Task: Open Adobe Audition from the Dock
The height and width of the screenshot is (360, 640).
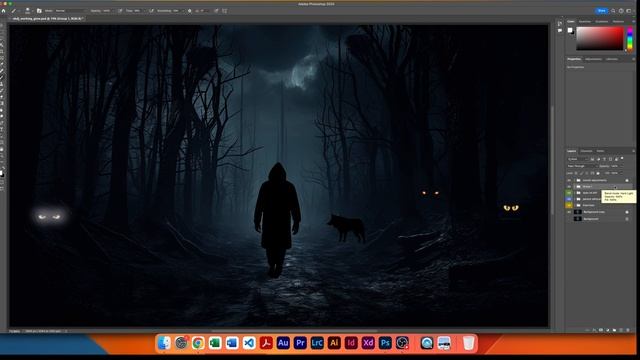Action: [283, 343]
